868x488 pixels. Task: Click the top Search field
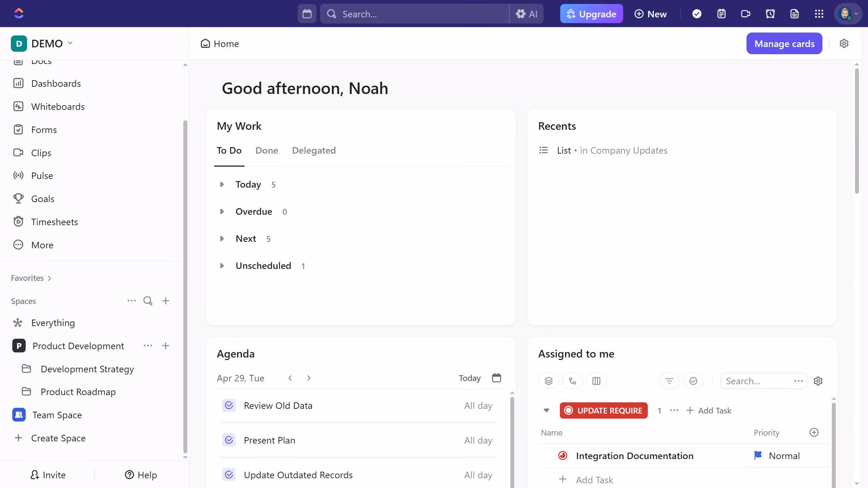pos(414,14)
